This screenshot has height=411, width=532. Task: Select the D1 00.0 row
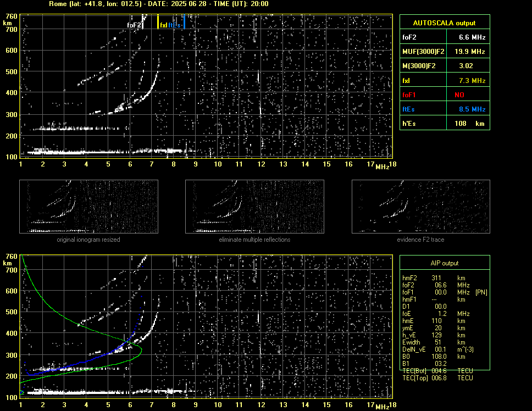pos(424,307)
